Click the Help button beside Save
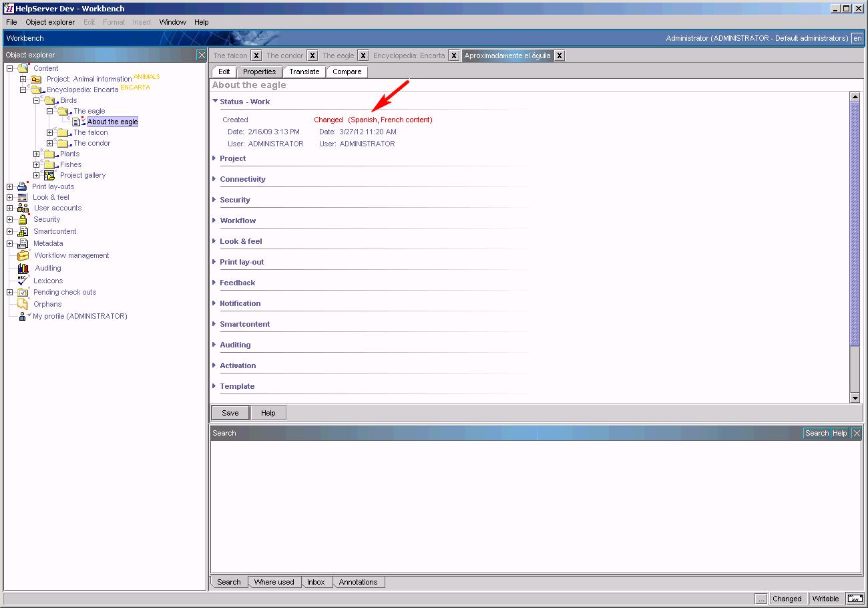The width and height of the screenshot is (868, 608). [x=268, y=413]
